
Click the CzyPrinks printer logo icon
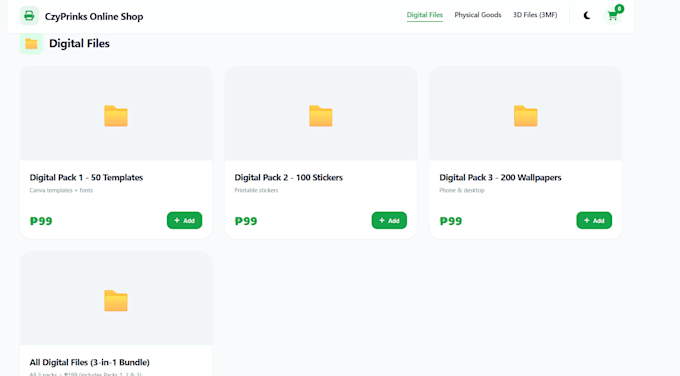[x=29, y=16]
